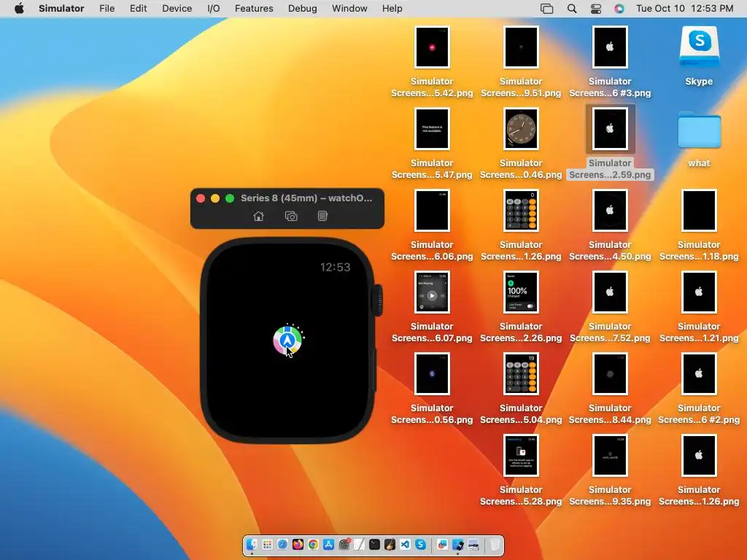The width and height of the screenshot is (747, 560).
Task: Select Simulator Screens...5.47.png file
Action: click(x=432, y=128)
